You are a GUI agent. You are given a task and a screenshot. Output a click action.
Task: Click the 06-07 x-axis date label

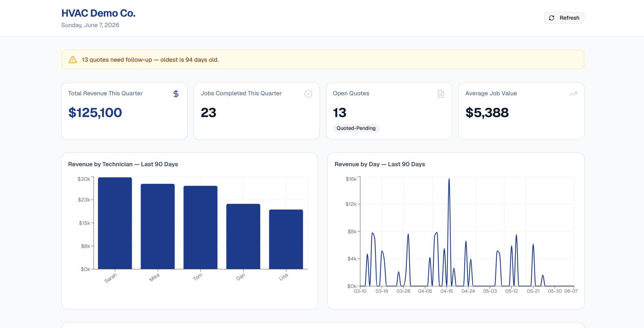tap(571, 291)
